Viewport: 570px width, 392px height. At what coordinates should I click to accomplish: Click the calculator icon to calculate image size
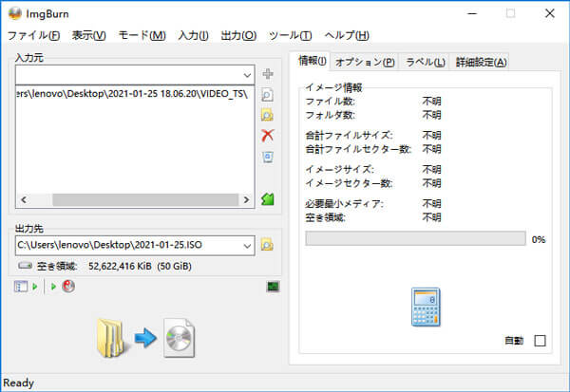[x=426, y=307]
